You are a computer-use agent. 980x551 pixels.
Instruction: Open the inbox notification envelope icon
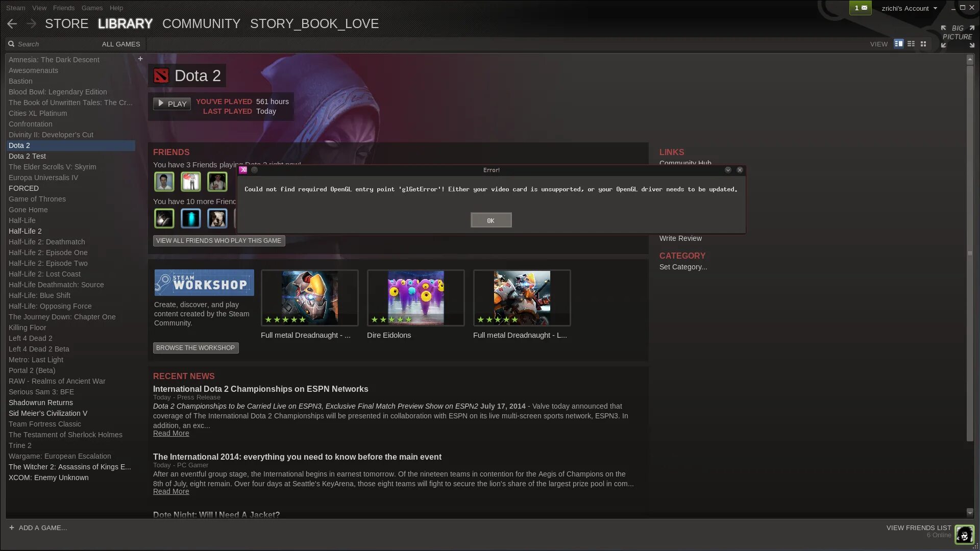point(860,8)
